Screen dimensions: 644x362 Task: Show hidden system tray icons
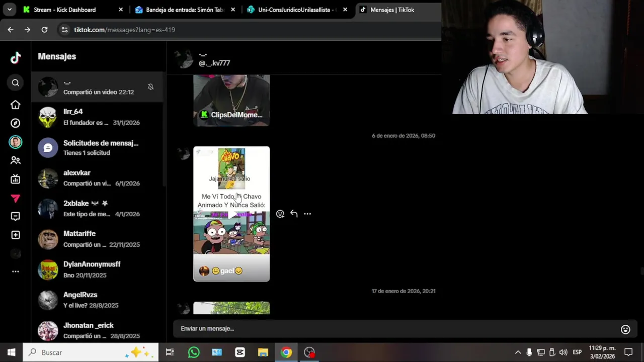click(518, 352)
